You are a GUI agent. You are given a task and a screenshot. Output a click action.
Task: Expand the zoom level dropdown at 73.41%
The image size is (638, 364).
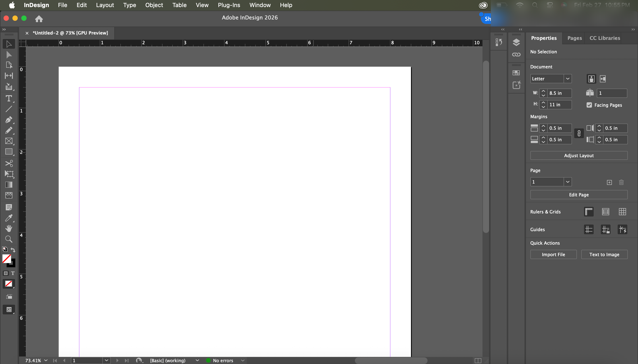46,360
